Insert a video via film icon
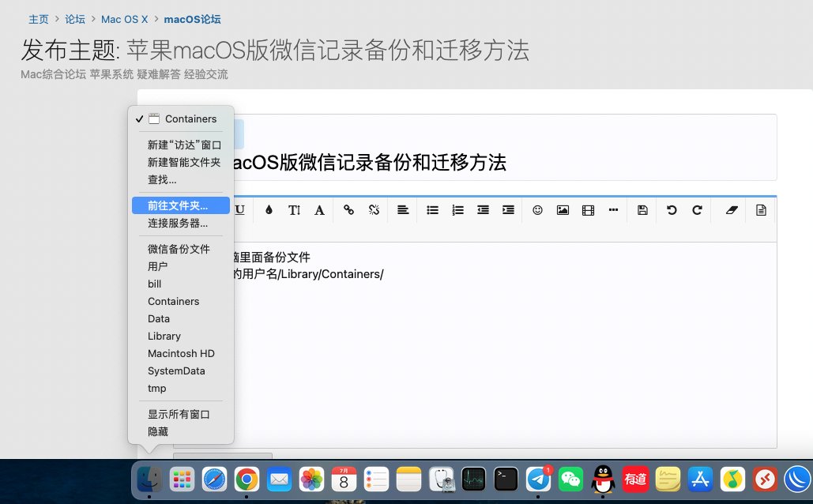Screen dimensions: 813x504 [x=588, y=210]
